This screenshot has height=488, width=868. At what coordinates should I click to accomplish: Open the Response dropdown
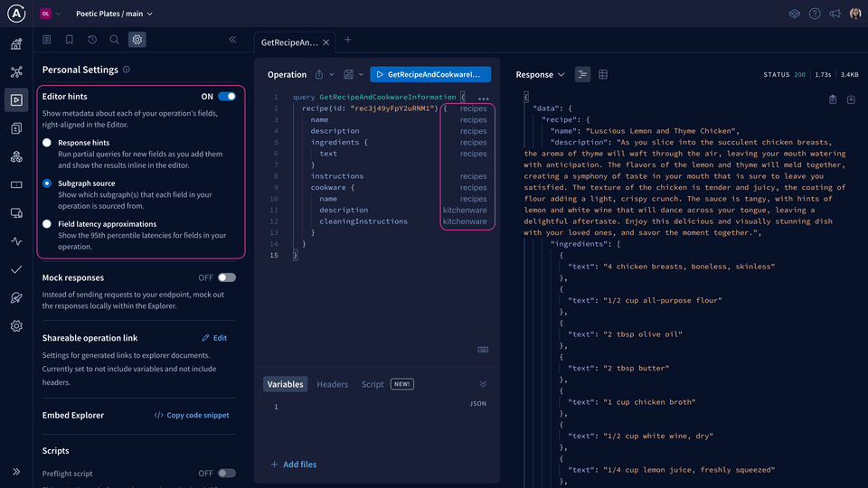click(x=541, y=75)
